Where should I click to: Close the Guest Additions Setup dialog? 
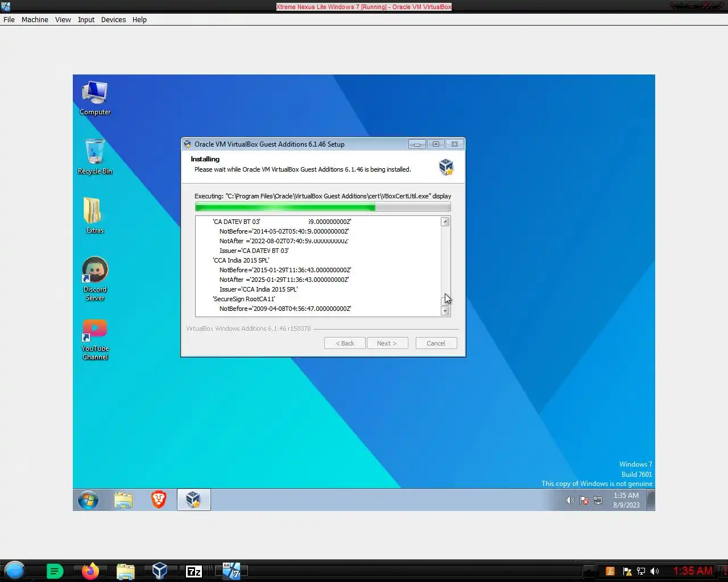pyautogui.click(x=454, y=144)
